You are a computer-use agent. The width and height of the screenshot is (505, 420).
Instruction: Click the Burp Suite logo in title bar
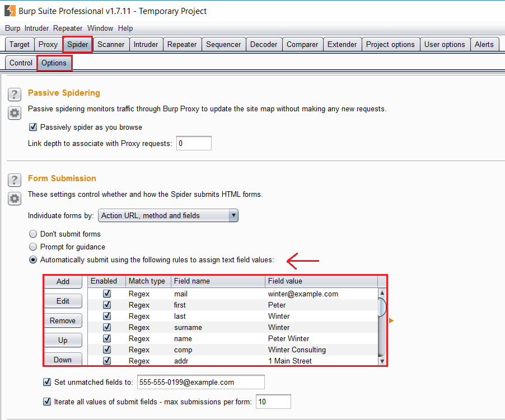[10, 11]
